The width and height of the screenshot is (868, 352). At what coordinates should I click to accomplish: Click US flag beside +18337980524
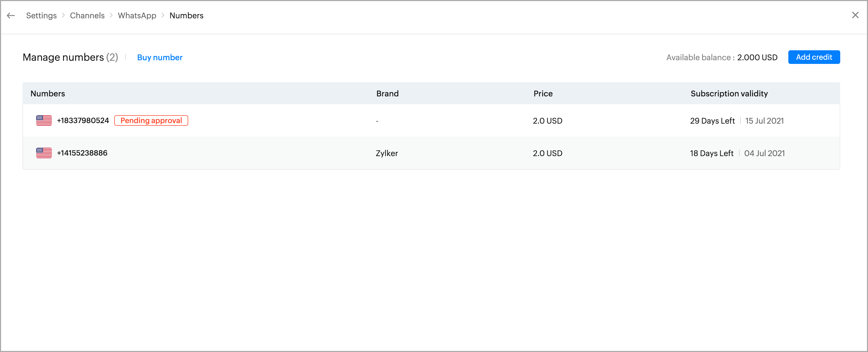(x=44, y=120)
